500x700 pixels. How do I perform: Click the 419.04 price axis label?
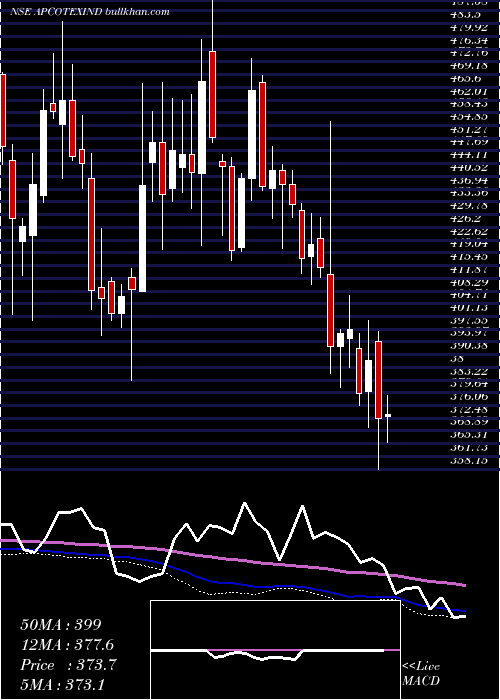(x=468, y=244)
